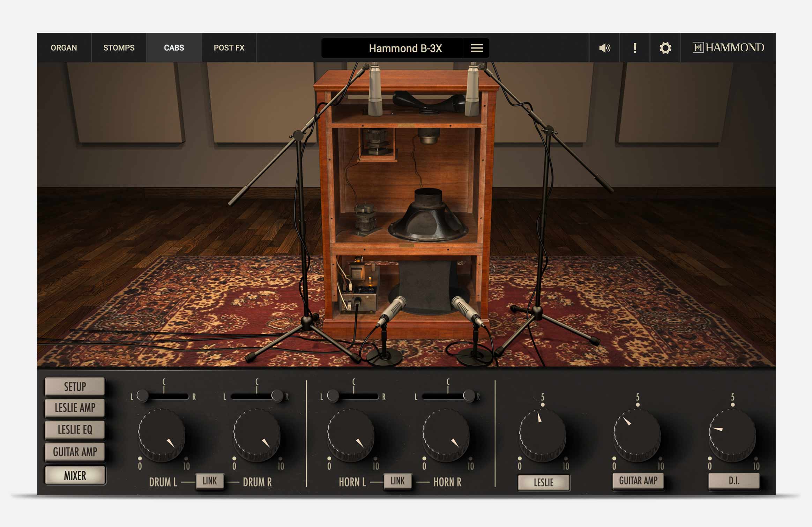Click the Hammond logo
The height and width of the screenshot is (527, 812).
[x=728, y=47]
